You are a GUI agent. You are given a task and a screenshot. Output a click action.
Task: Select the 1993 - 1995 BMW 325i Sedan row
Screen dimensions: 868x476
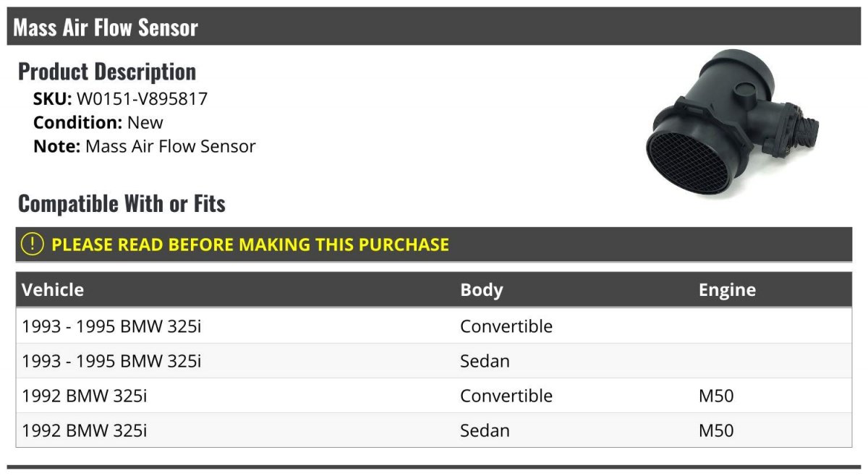coord(434,361)
